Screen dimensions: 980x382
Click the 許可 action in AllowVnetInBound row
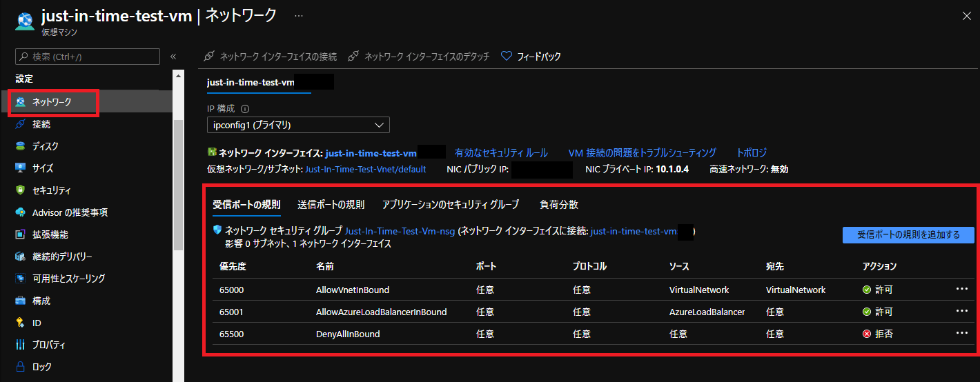[878, 290]
